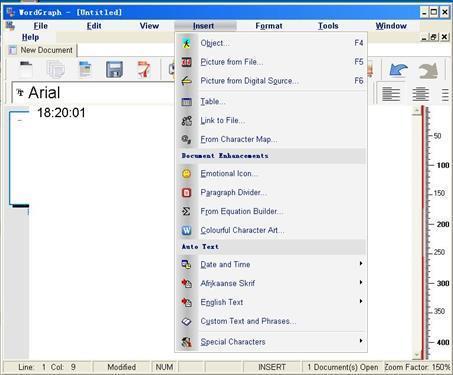Choose Paragraph Divider... entry
This screenshot has width=453, height=375.
(271, 193)
